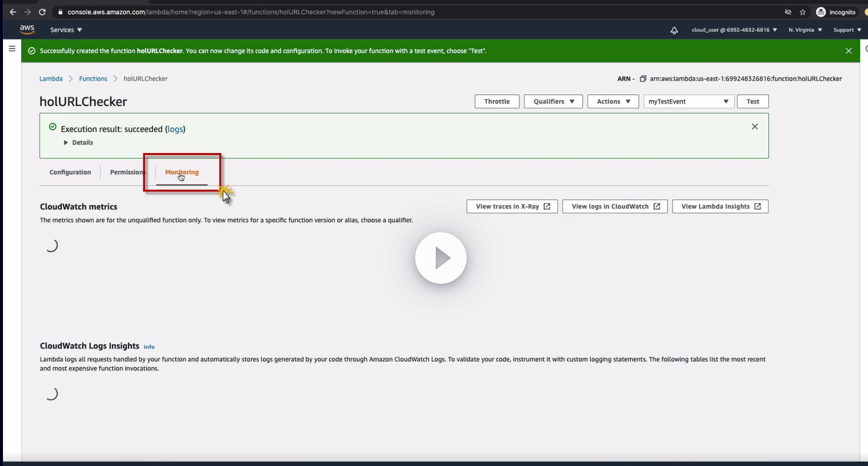The image size is (868, 466).
Task: Bookmark the page with the star icon
Action: (x=803, y=12)
